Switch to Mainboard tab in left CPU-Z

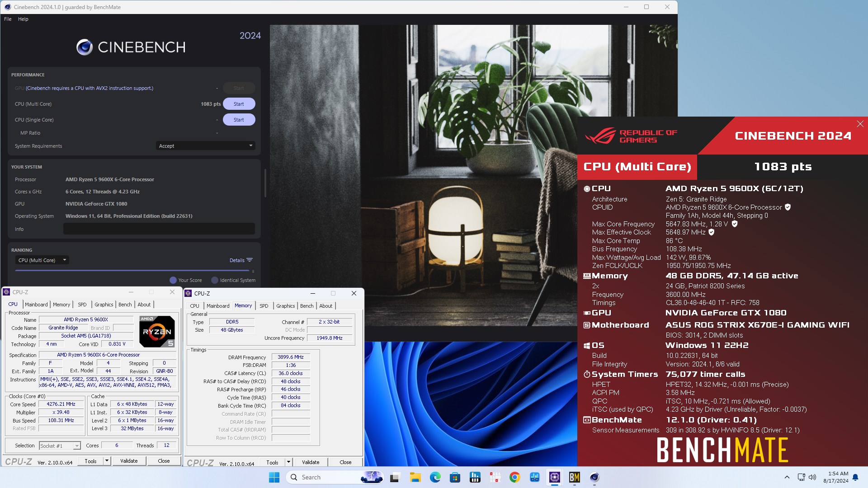(x=36, y=305)
